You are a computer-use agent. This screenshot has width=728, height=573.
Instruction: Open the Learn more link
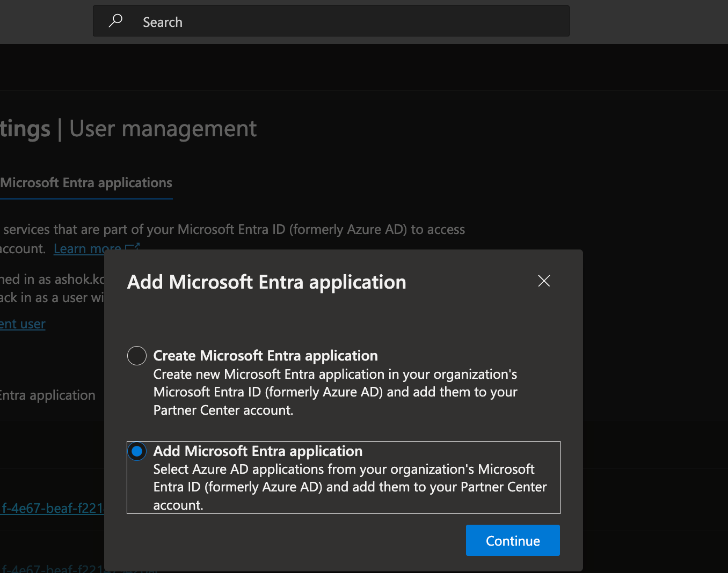[x=97, y=249]
